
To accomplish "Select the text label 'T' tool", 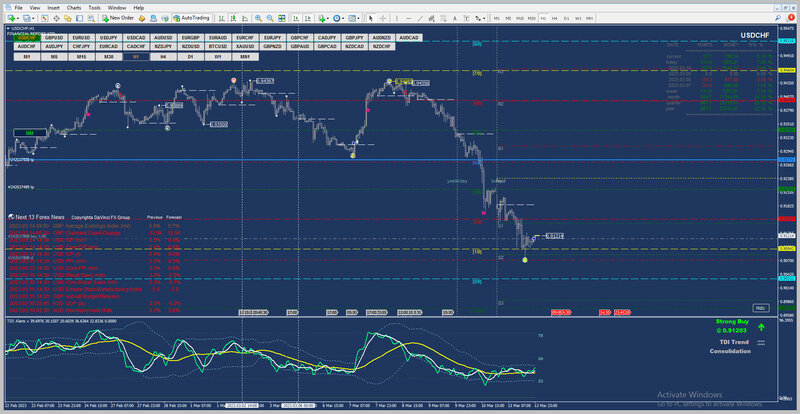I will (x=466, y=18).
